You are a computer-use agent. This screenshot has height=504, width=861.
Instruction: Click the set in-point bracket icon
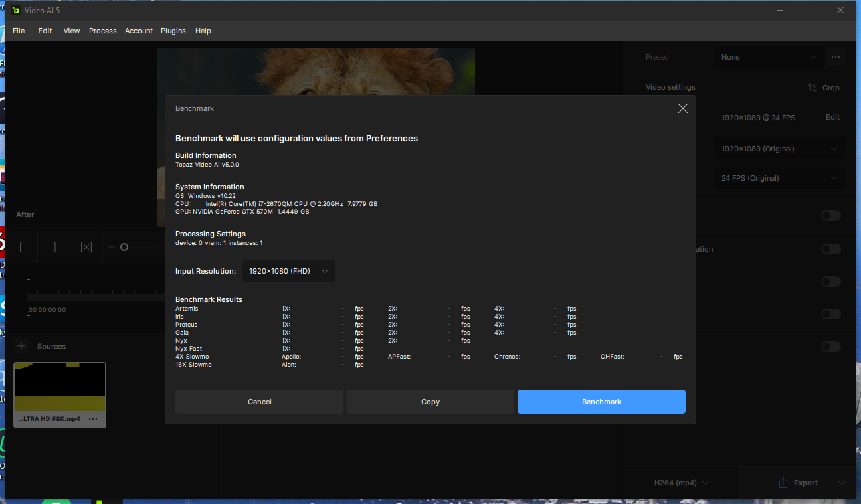(22, 247)
